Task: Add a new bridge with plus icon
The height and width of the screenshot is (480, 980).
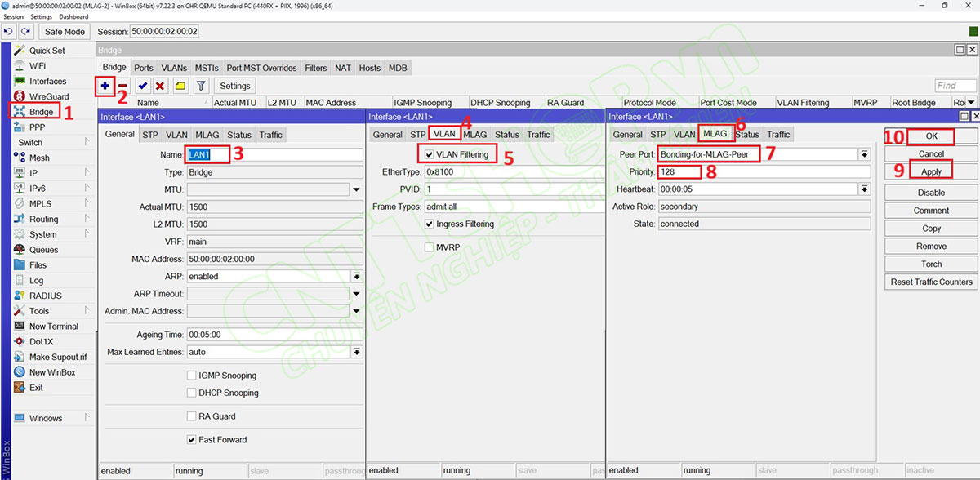Action: click(x=105, y=85)
